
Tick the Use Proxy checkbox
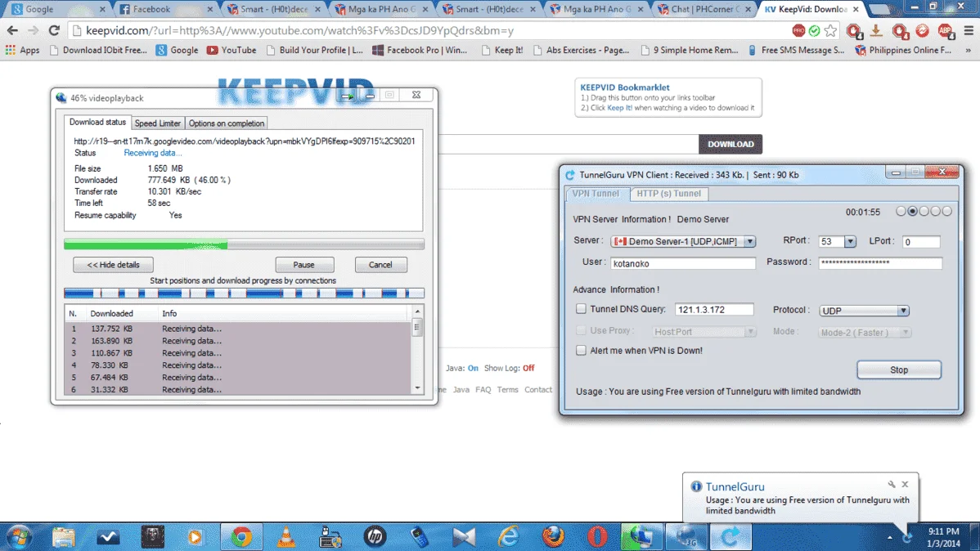pyautogui.click(x=582, y=330)
